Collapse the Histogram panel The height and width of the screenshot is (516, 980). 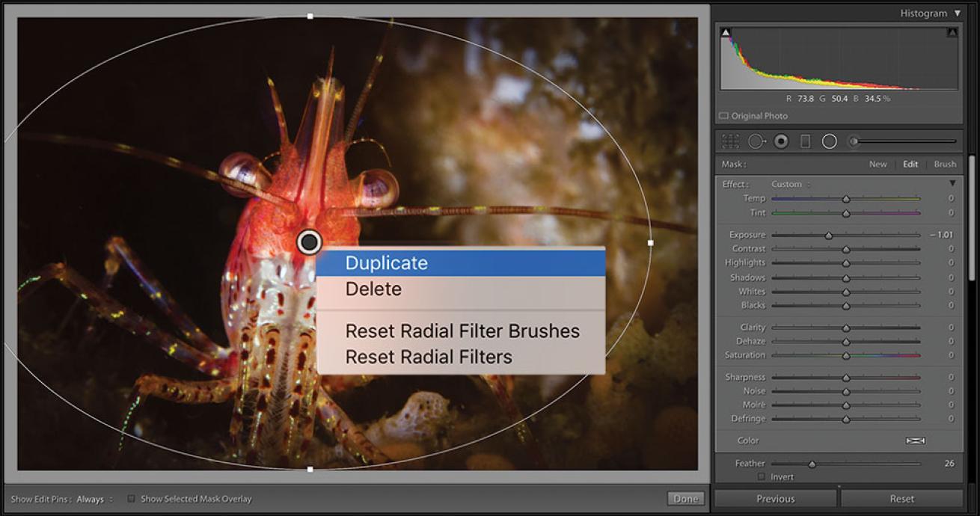point(958,13)
